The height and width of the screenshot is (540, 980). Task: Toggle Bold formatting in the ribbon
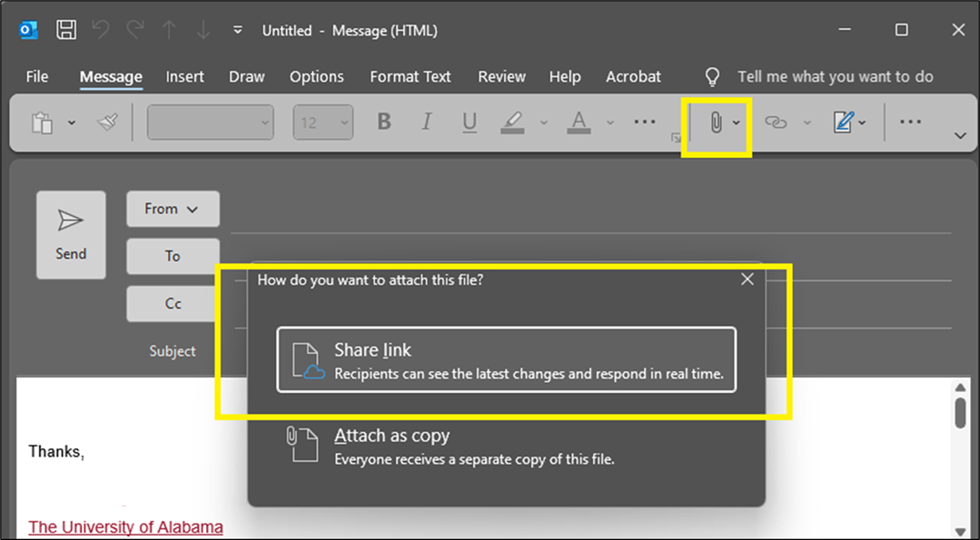384,122
